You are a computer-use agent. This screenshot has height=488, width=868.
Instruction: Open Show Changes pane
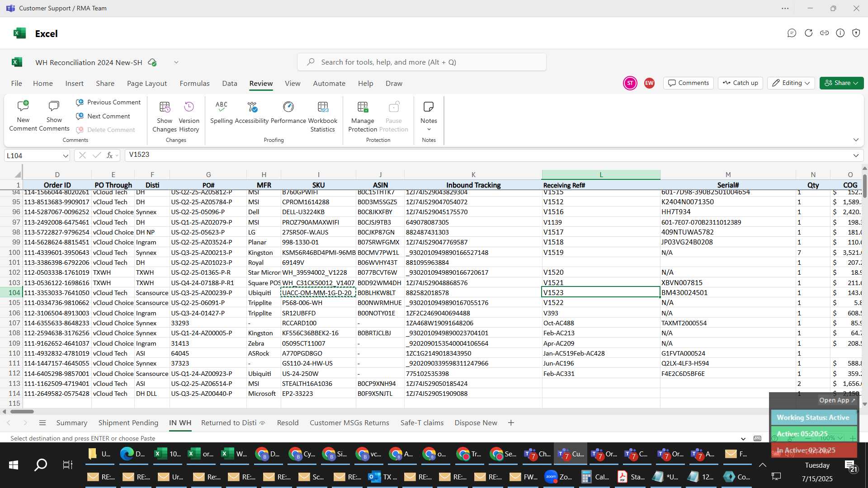pos(165,117)
